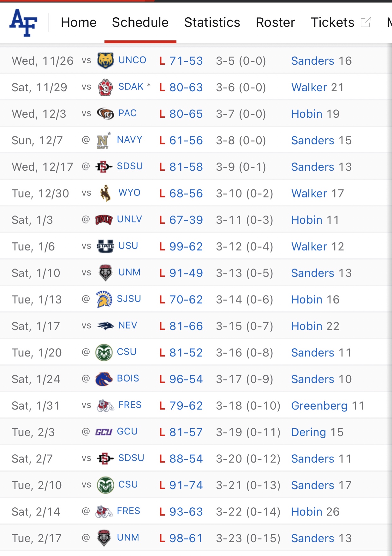Click the Navy team logo
Viewport: 392px width, 556px height.
tap(103, 140)
